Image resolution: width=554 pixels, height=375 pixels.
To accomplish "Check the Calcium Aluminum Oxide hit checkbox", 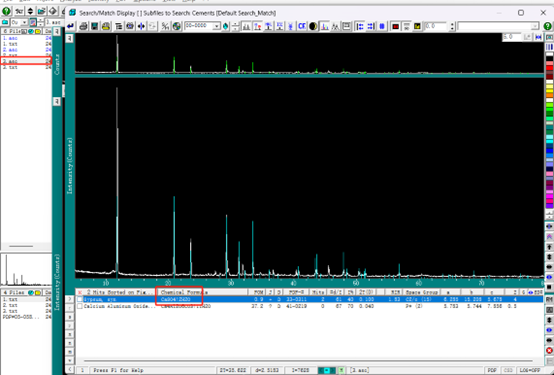I will 80,306.
